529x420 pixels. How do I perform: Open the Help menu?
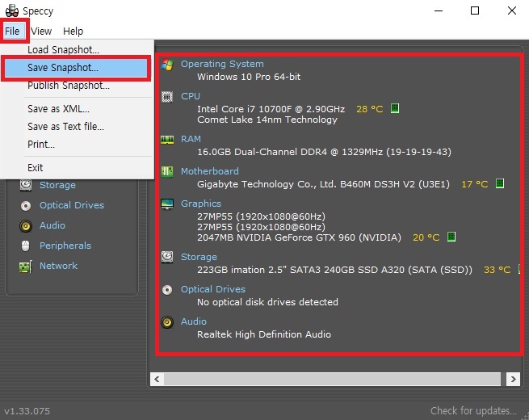(73, 31)
